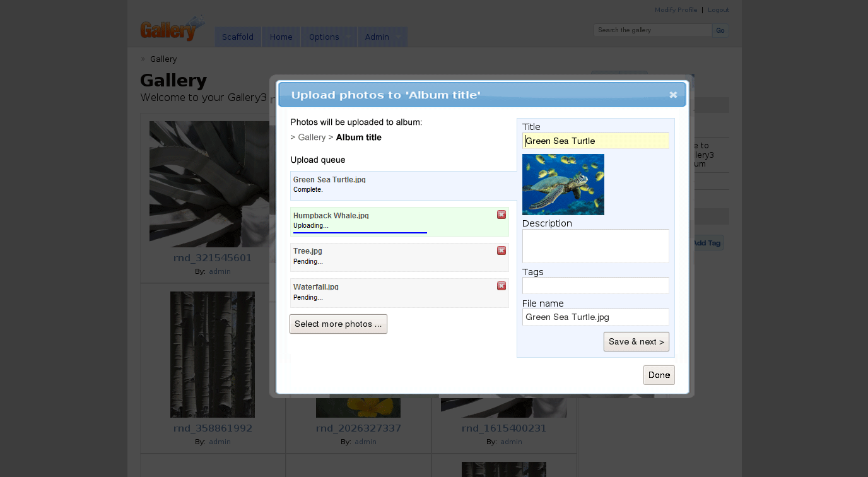The image size is (868, 477).
Task: Open the Options dropdown menu
Action: pos(329,37)
